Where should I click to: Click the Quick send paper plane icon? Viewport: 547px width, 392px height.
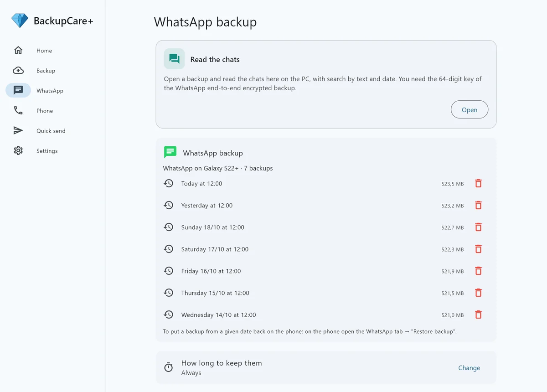coord(18,131)
